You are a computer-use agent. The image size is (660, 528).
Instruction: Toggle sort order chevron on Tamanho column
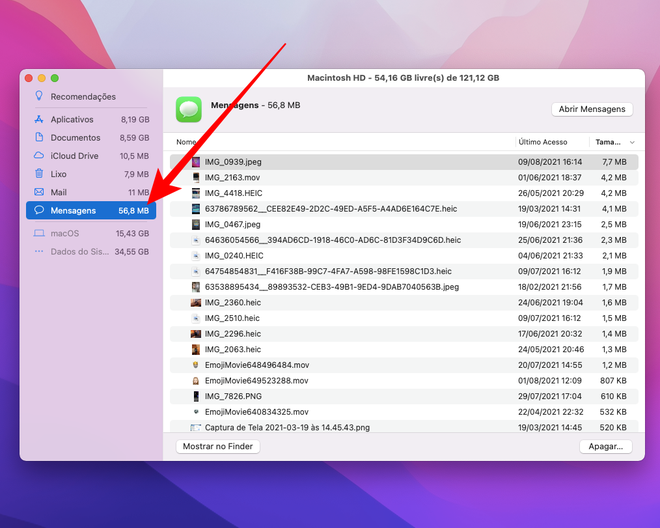632,142
